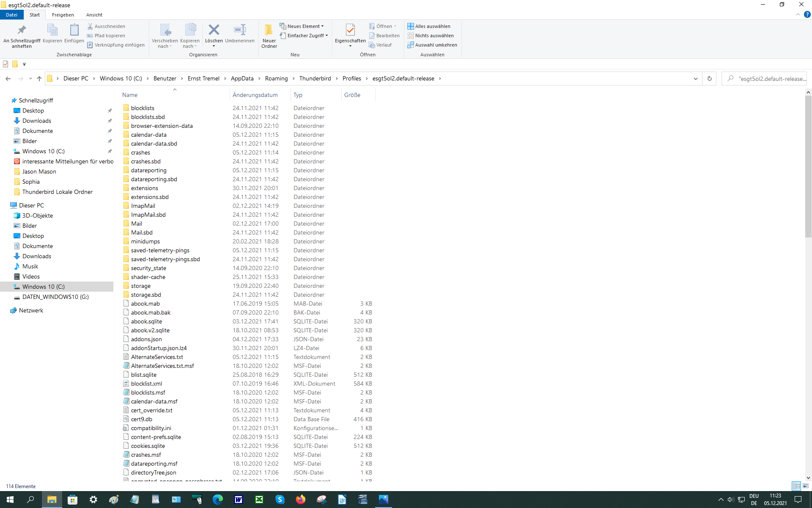812x508 pixels.
Task: Click the Löschen delete icon
Action: click(x=214, y=30)
